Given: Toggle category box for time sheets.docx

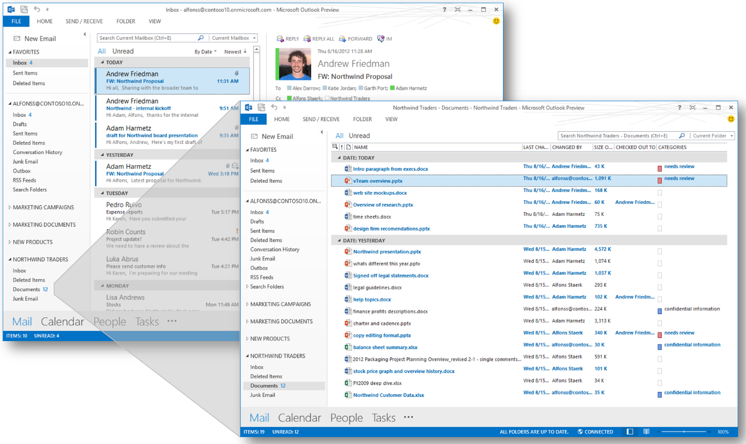Looking at the screenshot, I should [659, 217].
